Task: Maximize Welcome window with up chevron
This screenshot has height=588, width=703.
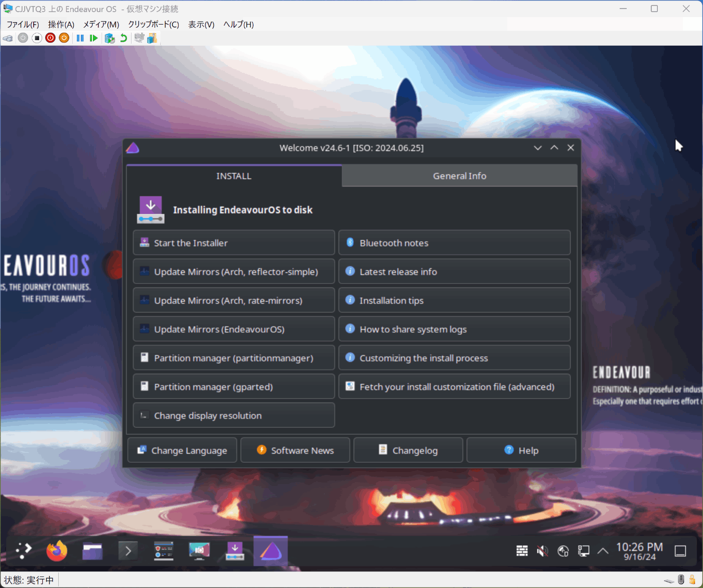Action: 554,148
